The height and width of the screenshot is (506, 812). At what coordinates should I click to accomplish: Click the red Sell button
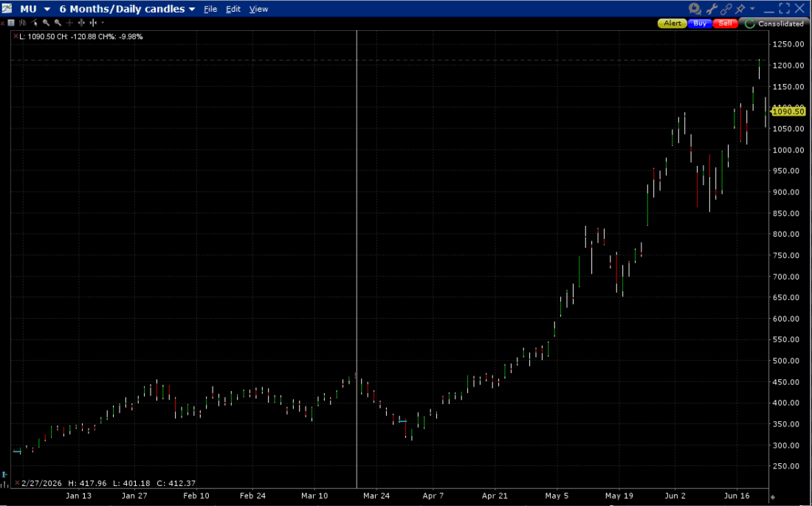coord(726,24)
